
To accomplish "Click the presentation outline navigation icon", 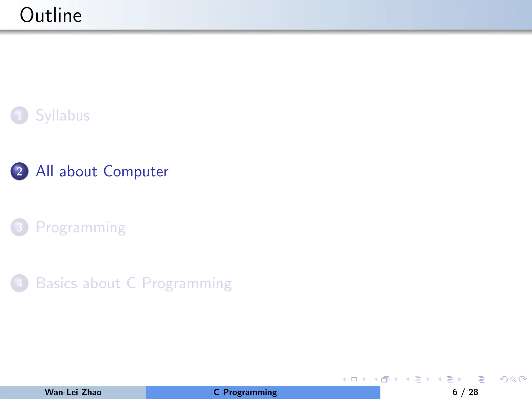I will coord(482,379).
